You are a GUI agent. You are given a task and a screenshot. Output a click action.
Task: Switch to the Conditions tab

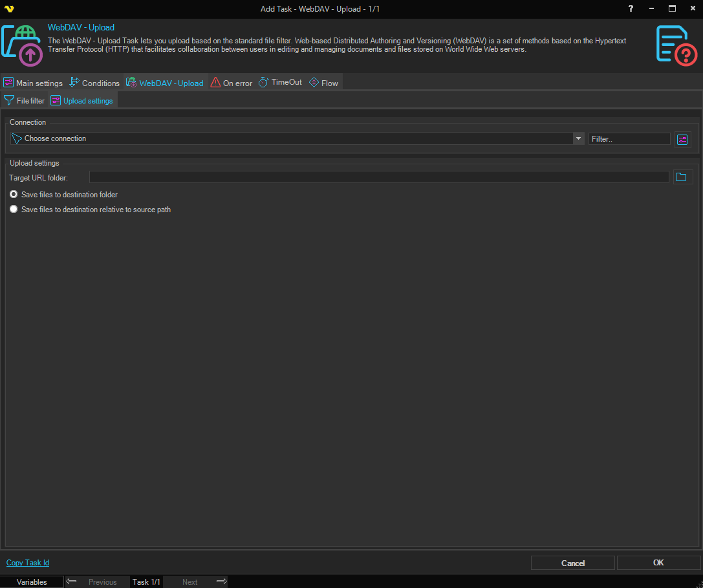94,83
